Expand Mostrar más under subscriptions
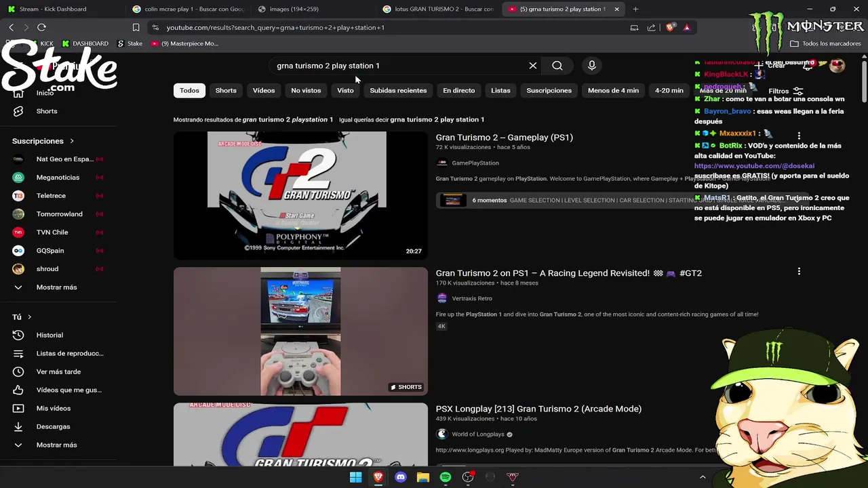 click(56, 287)
